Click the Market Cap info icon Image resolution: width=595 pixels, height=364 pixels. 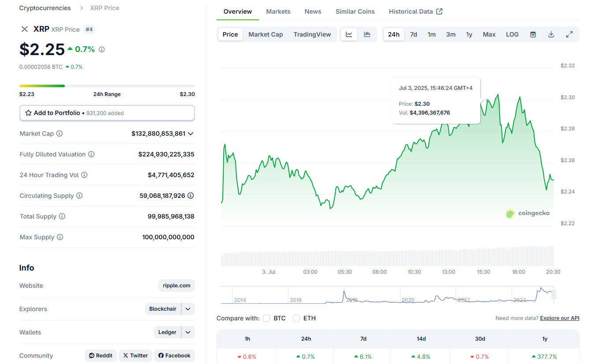click(60, 134)
